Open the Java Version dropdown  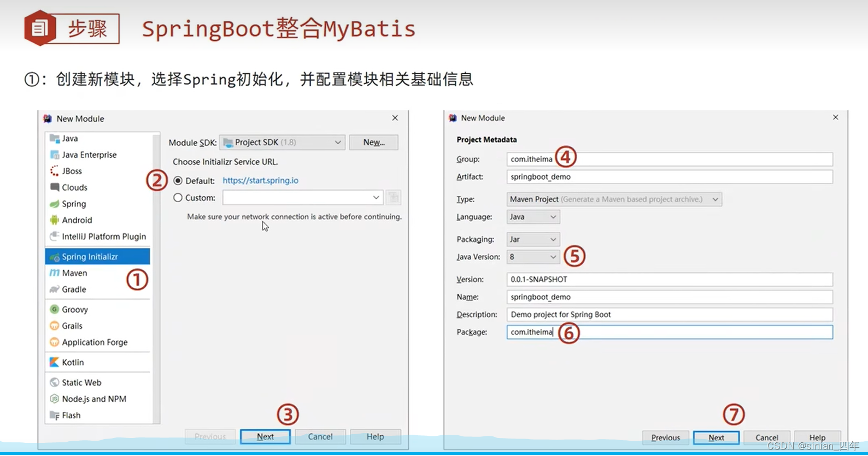click(533, 257)
